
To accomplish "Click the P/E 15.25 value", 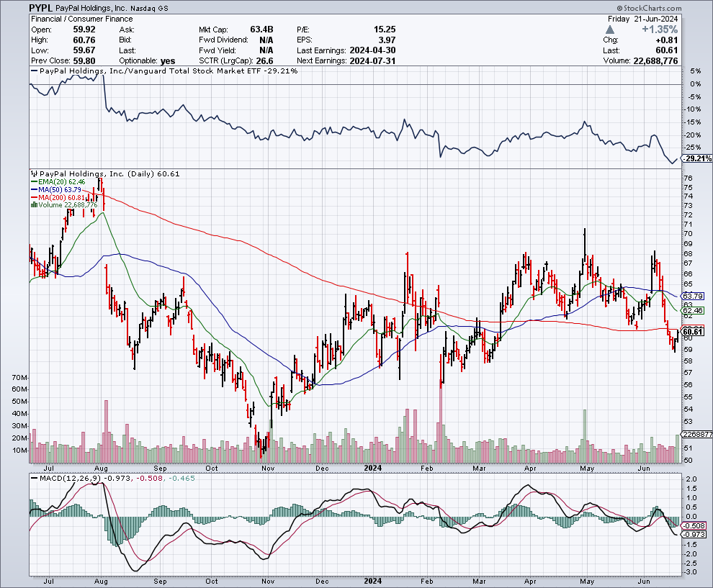I will point(385,30).
